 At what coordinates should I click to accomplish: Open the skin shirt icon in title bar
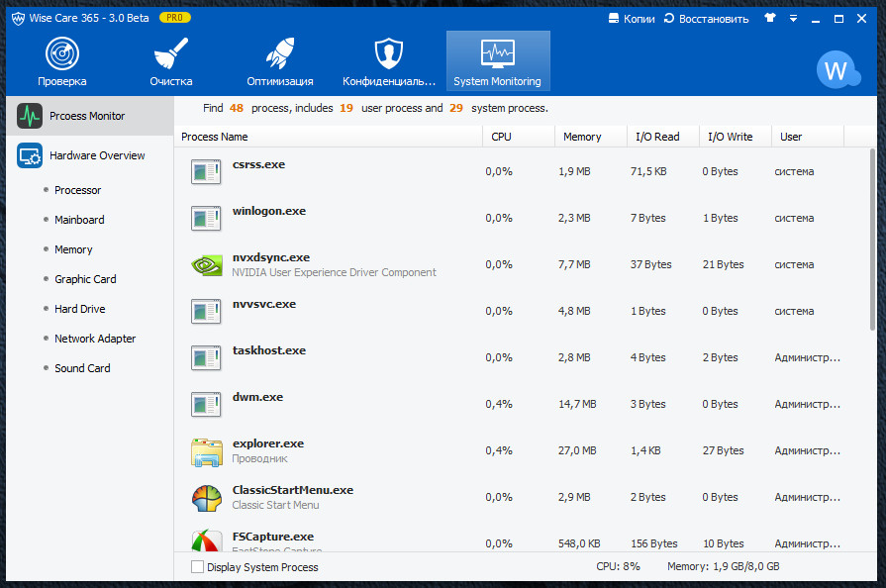tap(769, 18)
